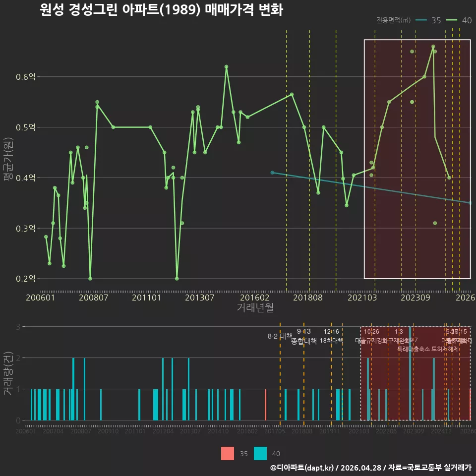Click the salmon 35 legend swatch

click(228, 454)
